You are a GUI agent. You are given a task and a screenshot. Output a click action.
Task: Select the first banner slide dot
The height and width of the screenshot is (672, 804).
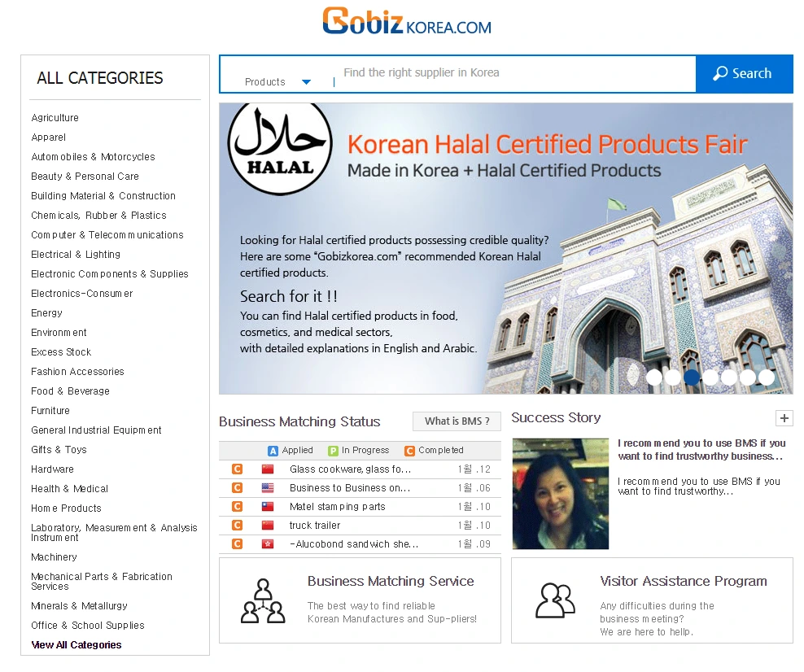click(x=653, y=377)
